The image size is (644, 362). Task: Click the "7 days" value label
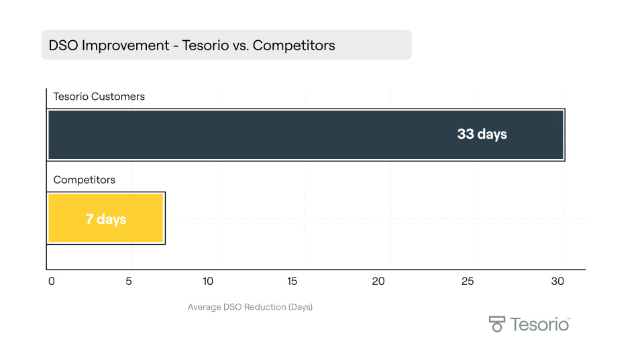pyautogui.click(x=106, y=219)
